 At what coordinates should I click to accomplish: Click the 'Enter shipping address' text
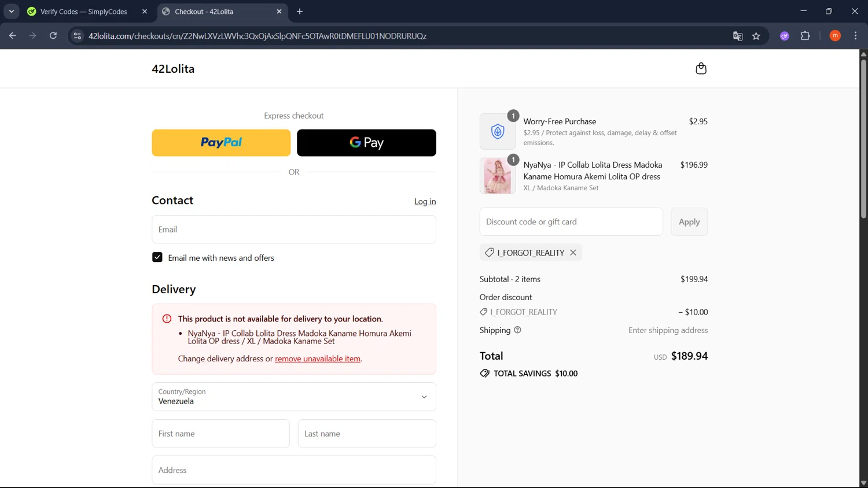pos(668,330)
